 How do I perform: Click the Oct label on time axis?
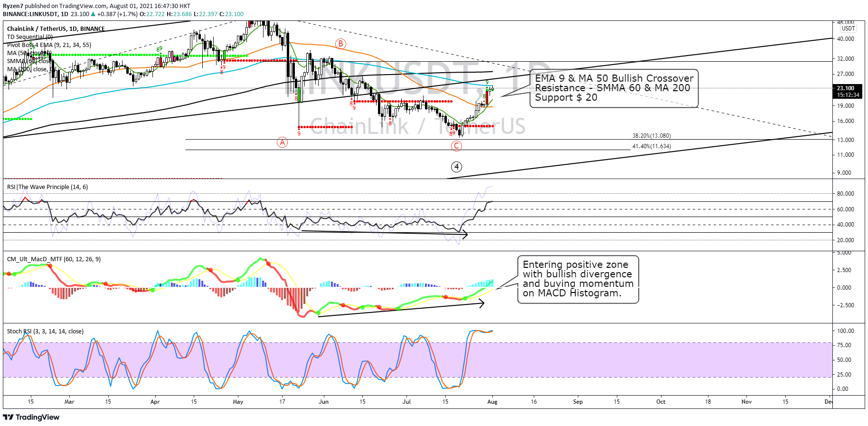pyautogui.click(x=660, y=402)
